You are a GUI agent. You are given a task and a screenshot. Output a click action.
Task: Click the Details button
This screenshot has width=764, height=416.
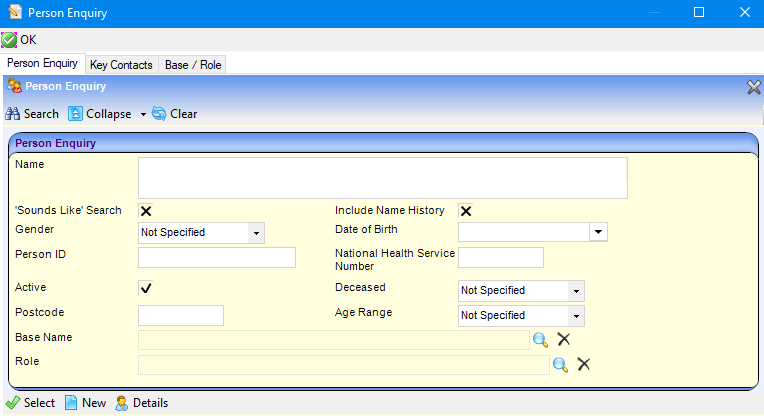point(141,403)
